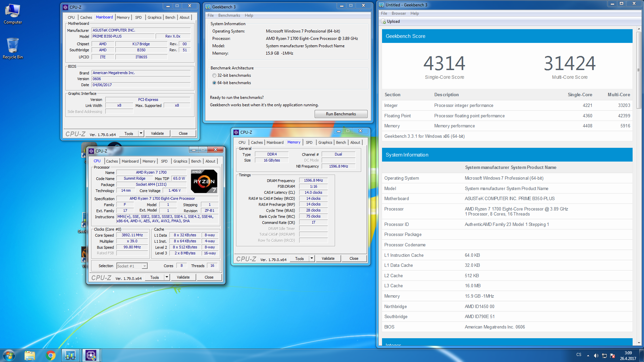Open File Explorer from the taskbar
The height and width of the screenshot is (362, 644).
tap(30, 355)
